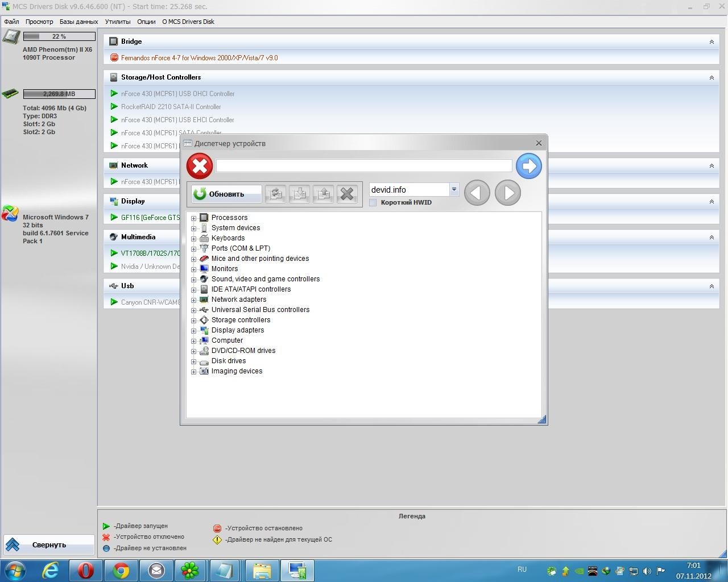The width and height of the screenshot is (728, 582).
Task: Collapse the Storage/Host Controllers section
Action: tap(712, 77)
